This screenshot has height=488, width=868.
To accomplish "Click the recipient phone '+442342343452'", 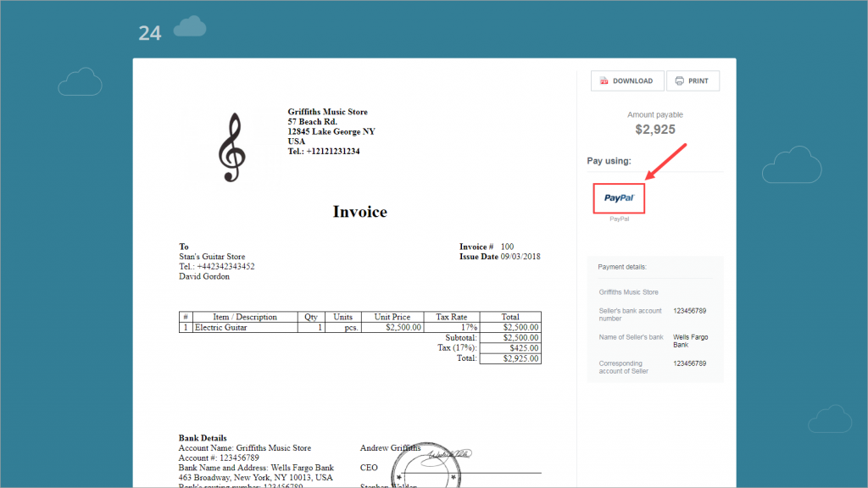I will click(x=225, y=267).
